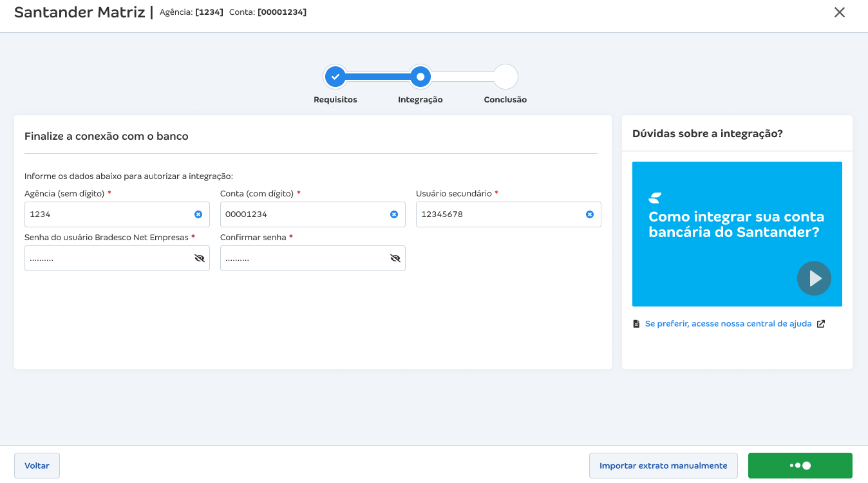This screenshot has width=868, height=483.
Task: Click the document icon next to help link
Action: [x=636, y=324]
